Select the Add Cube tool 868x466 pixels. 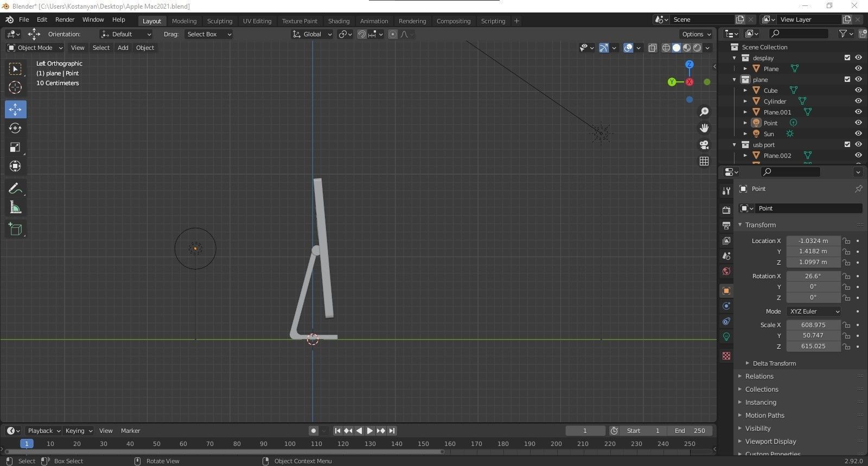(x=15, y=229)
